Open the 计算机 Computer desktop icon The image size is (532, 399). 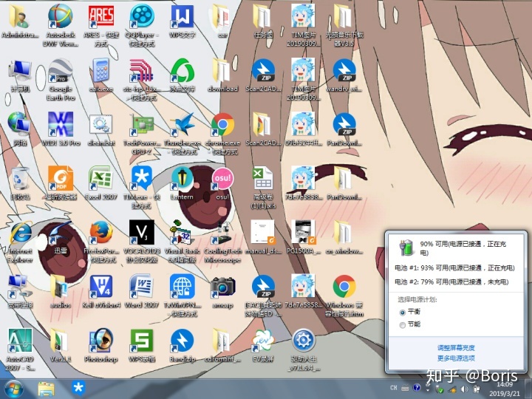(21, 71)
